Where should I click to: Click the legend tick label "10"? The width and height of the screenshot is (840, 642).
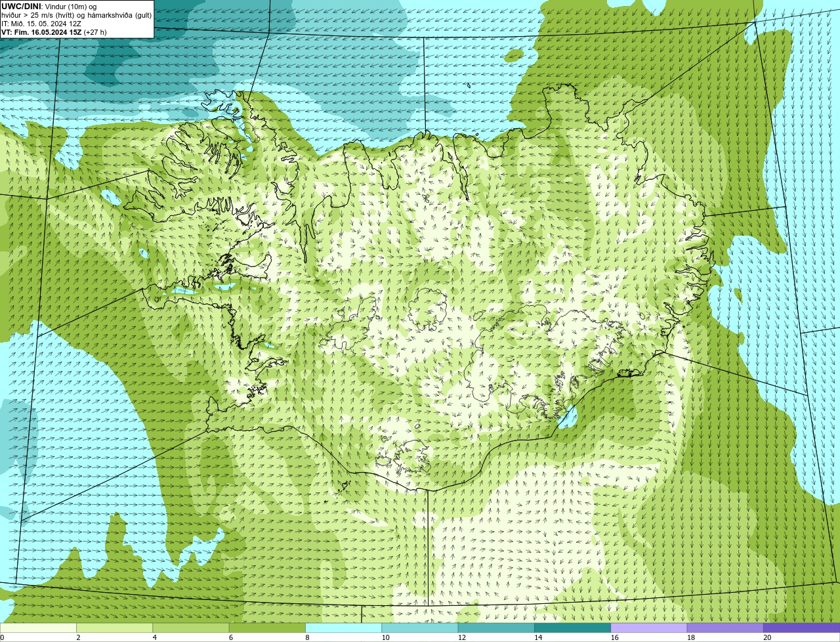tap(385, 637)
